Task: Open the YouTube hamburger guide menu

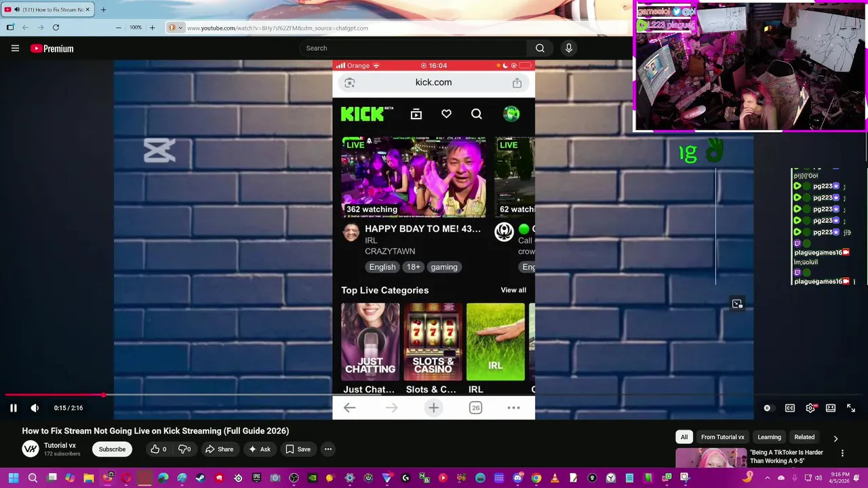Action: pos(15,48)
